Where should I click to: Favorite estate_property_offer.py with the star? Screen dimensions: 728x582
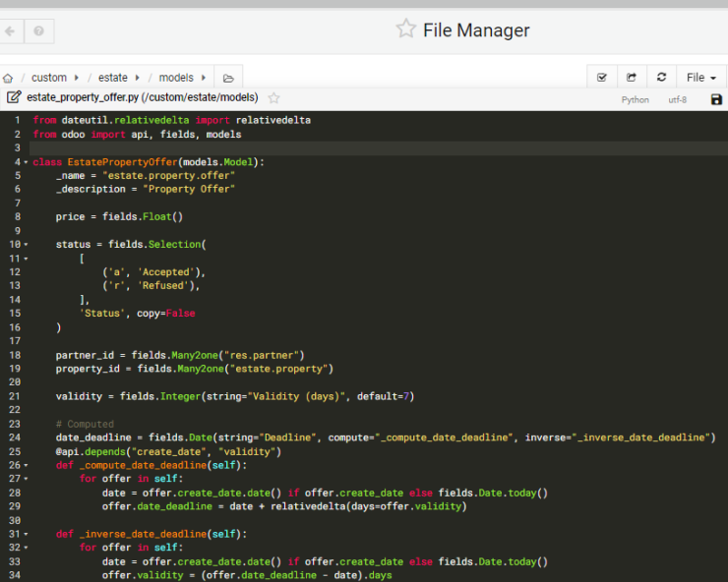(x=273, y=98)
